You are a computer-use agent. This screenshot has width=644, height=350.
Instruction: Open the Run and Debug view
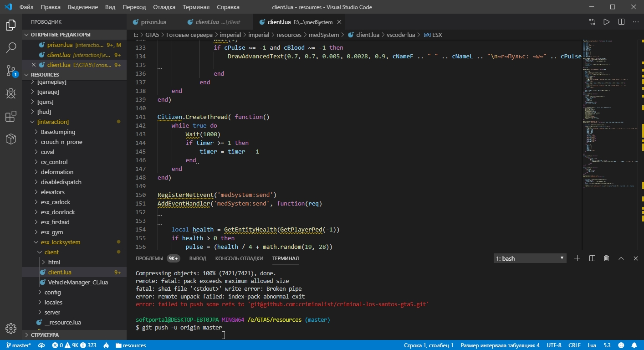11,94
